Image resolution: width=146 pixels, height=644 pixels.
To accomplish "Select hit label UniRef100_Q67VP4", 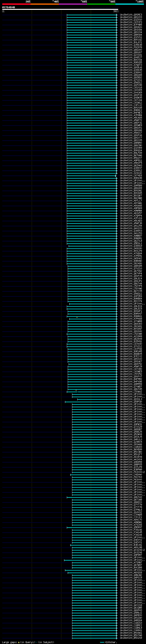I will click(131, 273).
